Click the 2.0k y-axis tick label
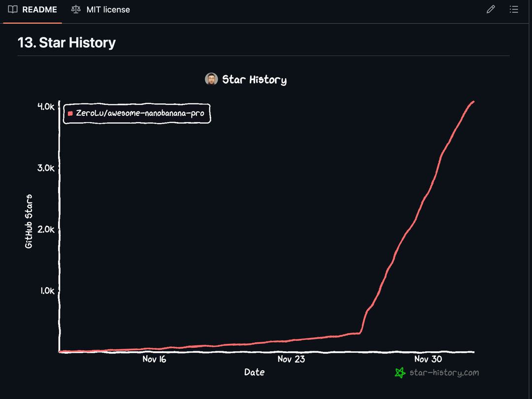 (x=46, y=229)
